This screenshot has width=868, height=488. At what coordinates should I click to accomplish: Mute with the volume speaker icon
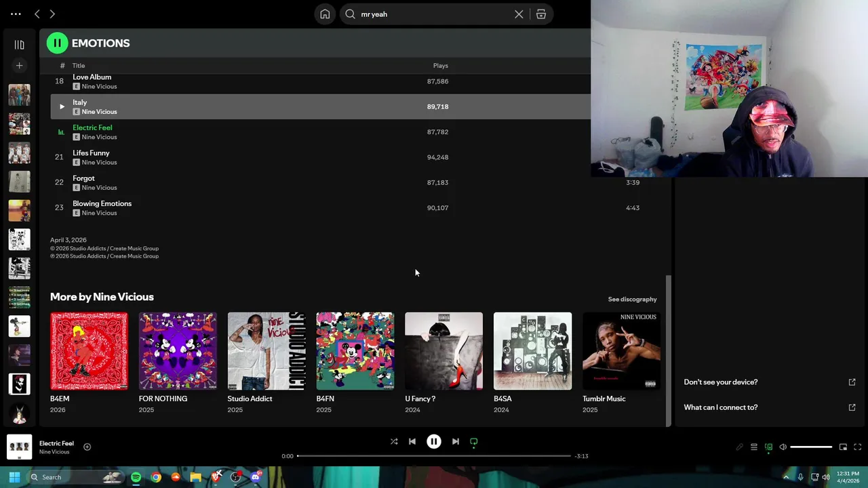[783, 447]
